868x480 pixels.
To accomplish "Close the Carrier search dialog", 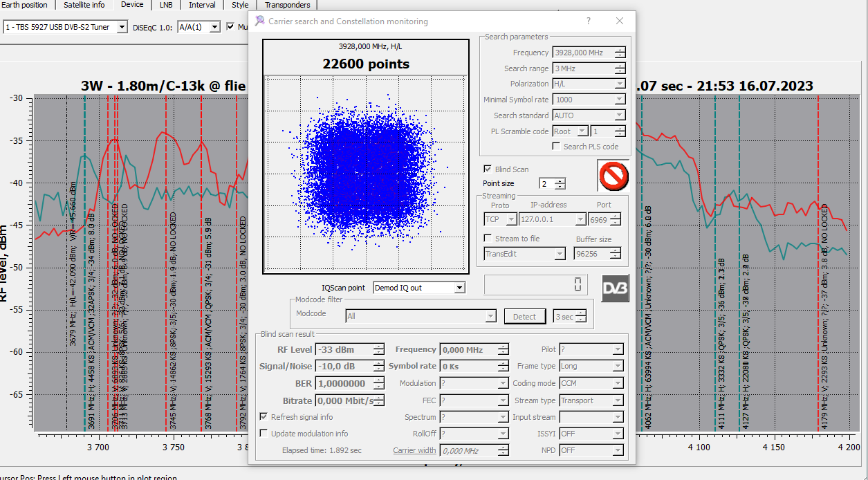I will (620, 21).
